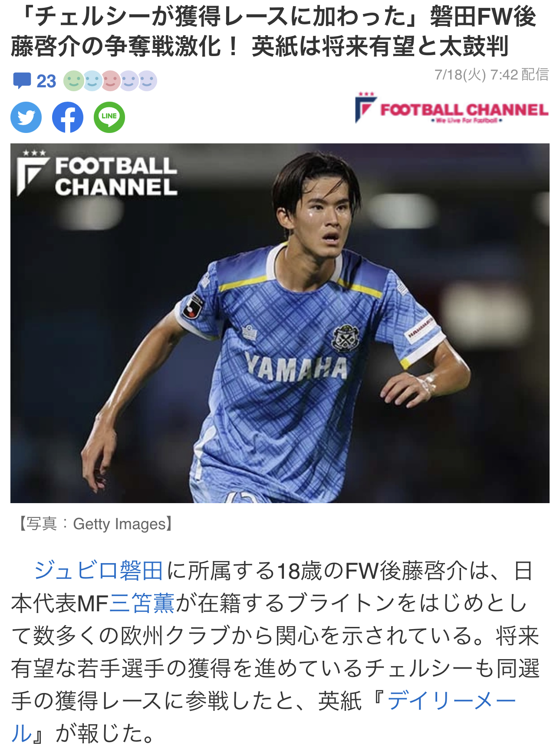This screenshot has width=560, height=756.
Task: Open the 三笘薫 player link
Action: [142, 603]
